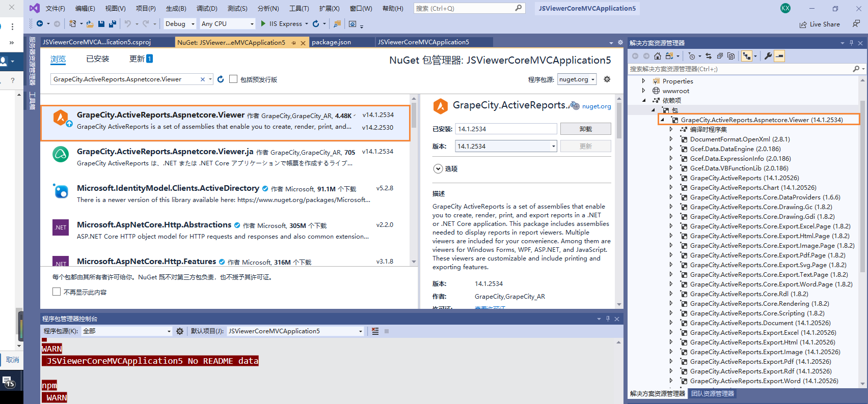Expand the Properties node in Solution Explorer

(644, 81)
